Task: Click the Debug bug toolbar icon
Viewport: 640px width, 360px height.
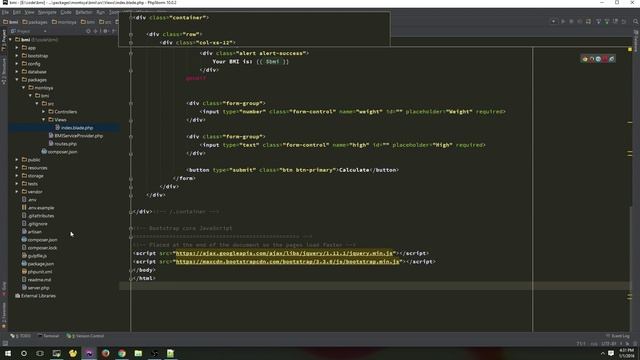Action: click(x=571, y=21)
